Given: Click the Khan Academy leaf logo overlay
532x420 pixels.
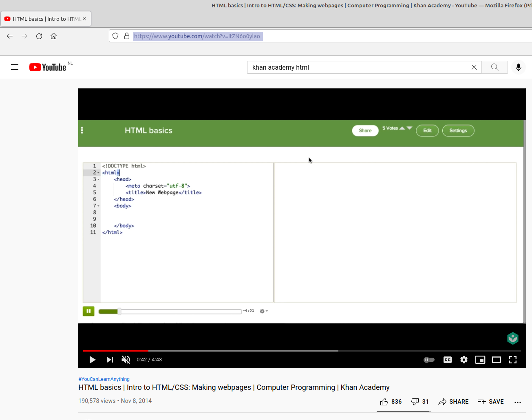Looking at the screenshot, I should (x=512, y=338).
